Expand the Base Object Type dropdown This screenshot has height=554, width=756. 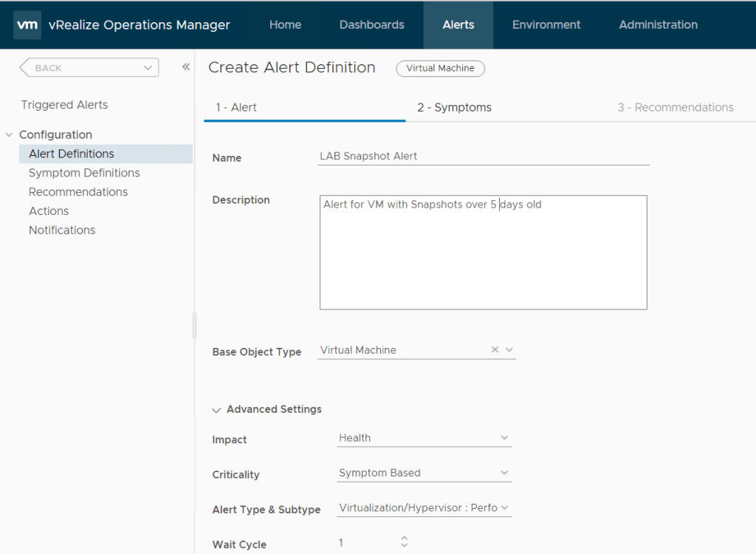509,350
